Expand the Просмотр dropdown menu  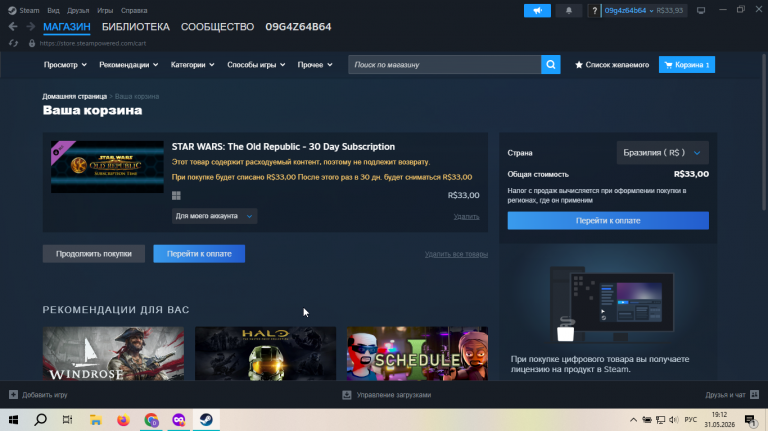(x=65, y=65)
